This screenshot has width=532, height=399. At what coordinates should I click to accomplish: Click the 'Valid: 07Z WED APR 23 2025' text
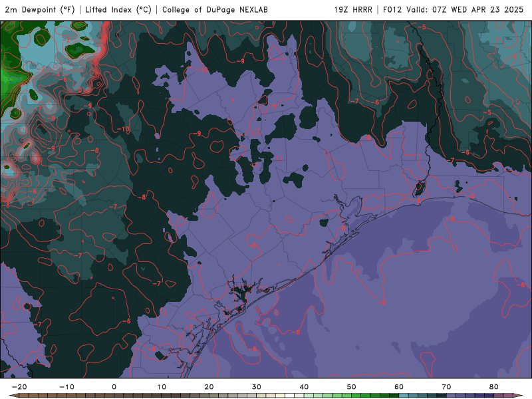tap(465, 9)
